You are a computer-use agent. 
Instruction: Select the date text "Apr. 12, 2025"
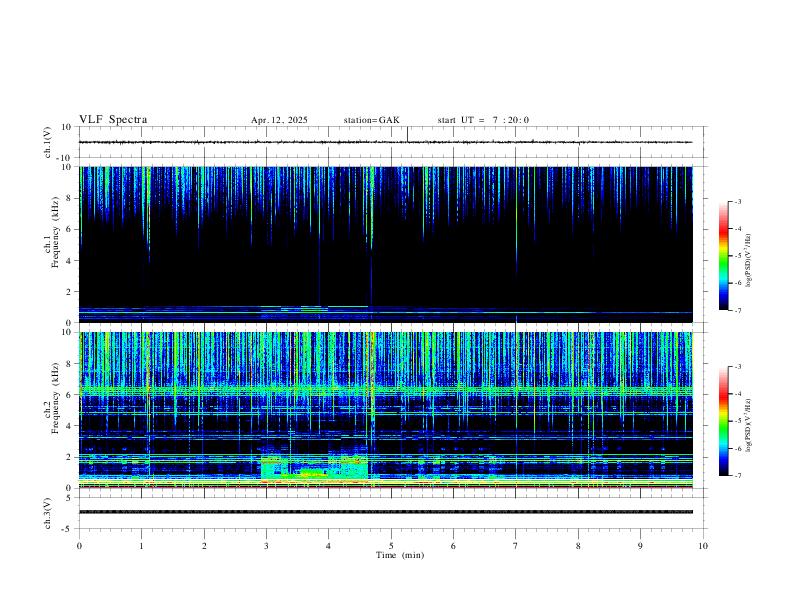click(279, 120)
